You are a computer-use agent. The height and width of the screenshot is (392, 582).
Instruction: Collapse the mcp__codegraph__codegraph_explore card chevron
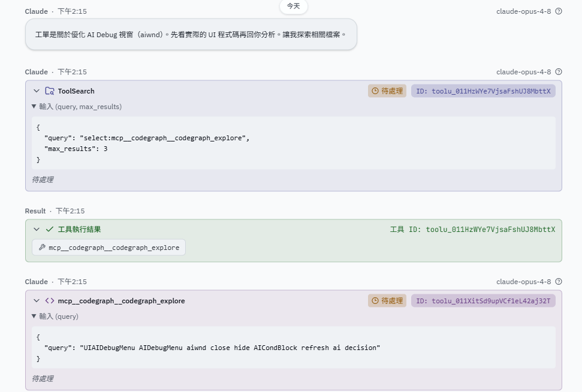pos(37,301)
